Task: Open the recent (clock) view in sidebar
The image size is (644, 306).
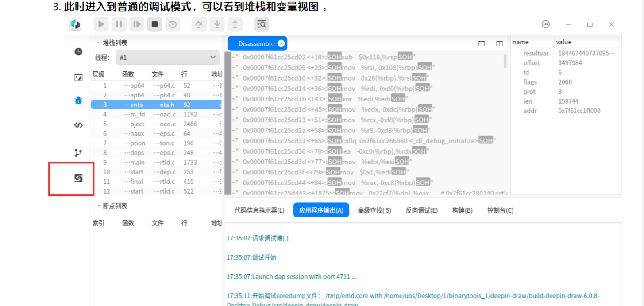Action: click(78, 52)
